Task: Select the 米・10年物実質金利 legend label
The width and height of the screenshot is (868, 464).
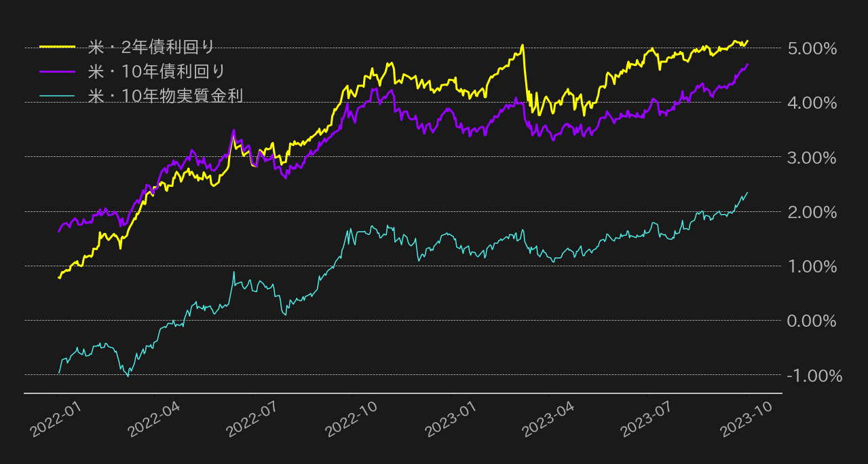Action: 166,96
